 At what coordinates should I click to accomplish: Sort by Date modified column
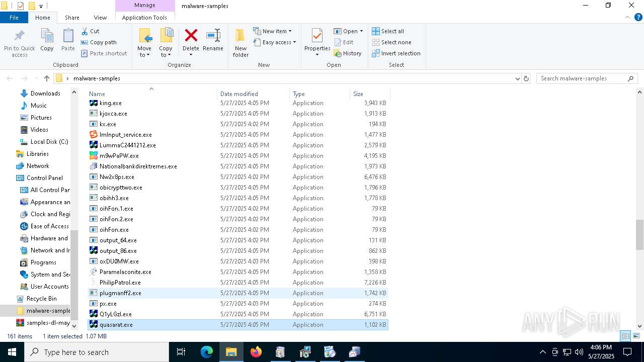(254, 94)
